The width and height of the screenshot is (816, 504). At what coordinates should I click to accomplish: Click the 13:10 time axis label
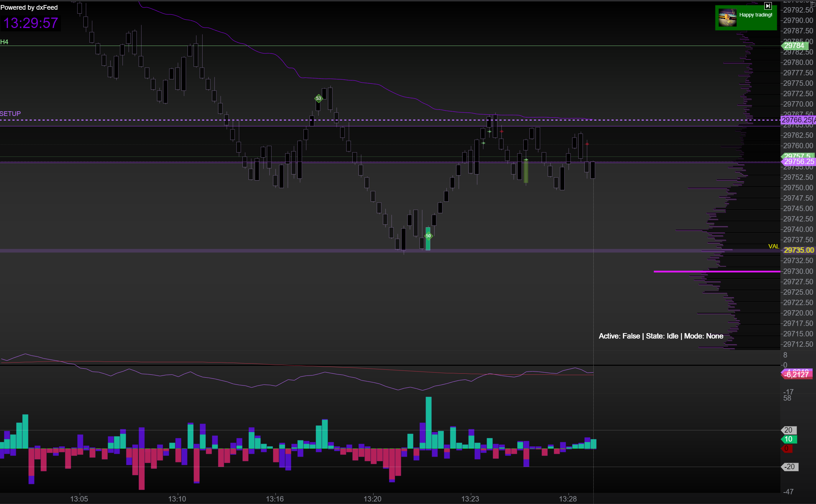click(x=177, y=499)
